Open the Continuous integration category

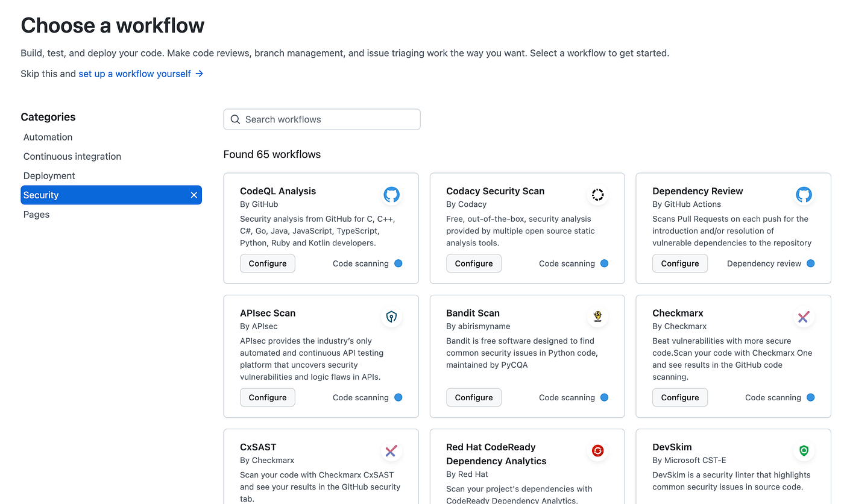coord(72,156)
